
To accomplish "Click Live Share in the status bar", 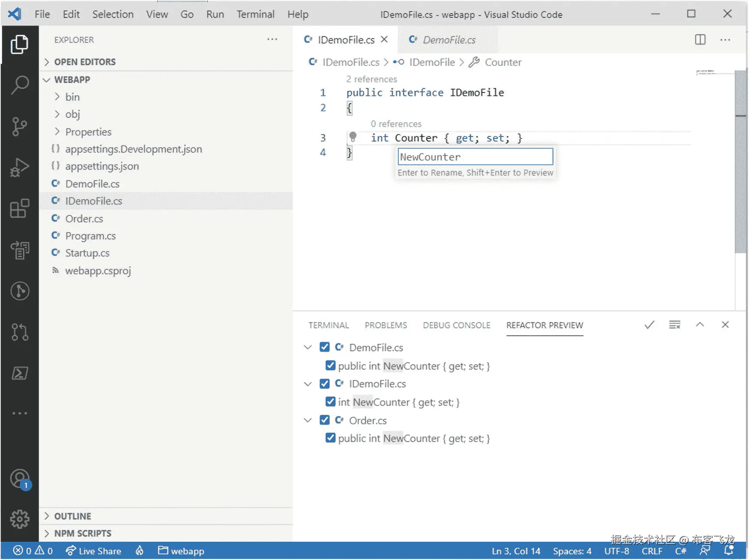I will click(93, 551).
